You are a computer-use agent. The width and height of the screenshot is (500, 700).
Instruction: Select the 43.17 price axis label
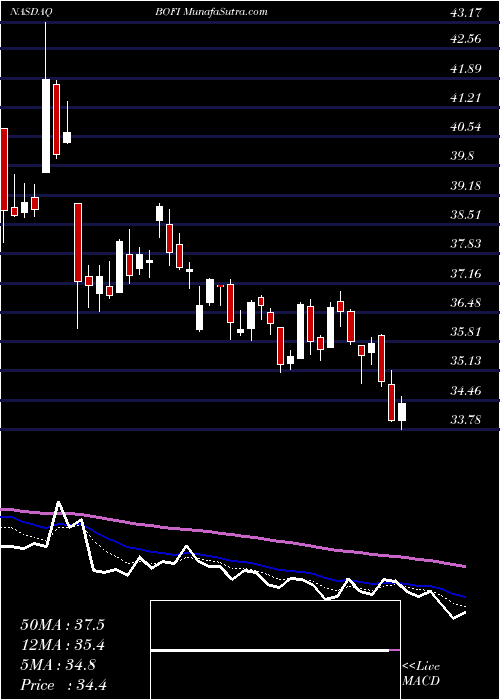466,13
